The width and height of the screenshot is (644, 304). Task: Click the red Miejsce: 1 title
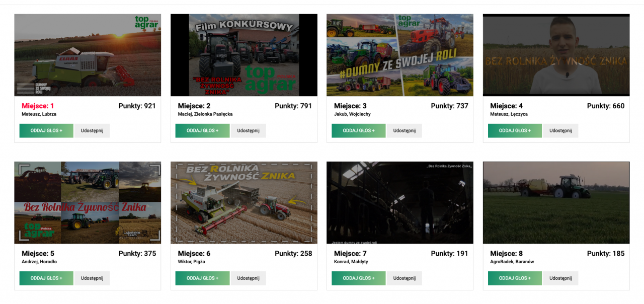pos(38,106)
